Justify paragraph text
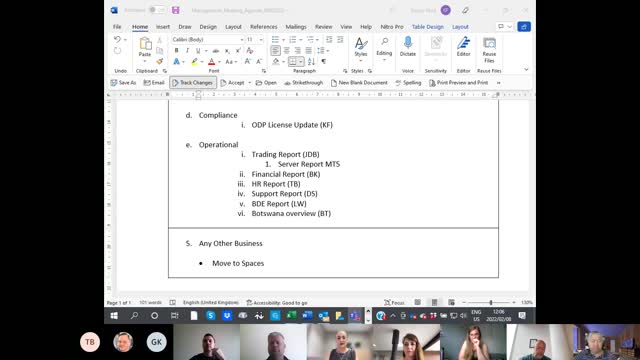640x360 pixels. [309, 51]
